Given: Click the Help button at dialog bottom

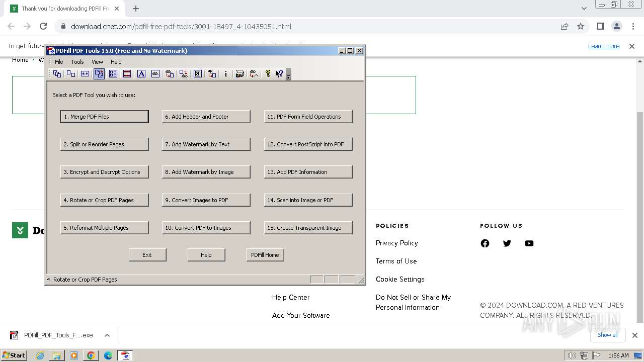Looking at the screenshot, I should coord(206,255).
